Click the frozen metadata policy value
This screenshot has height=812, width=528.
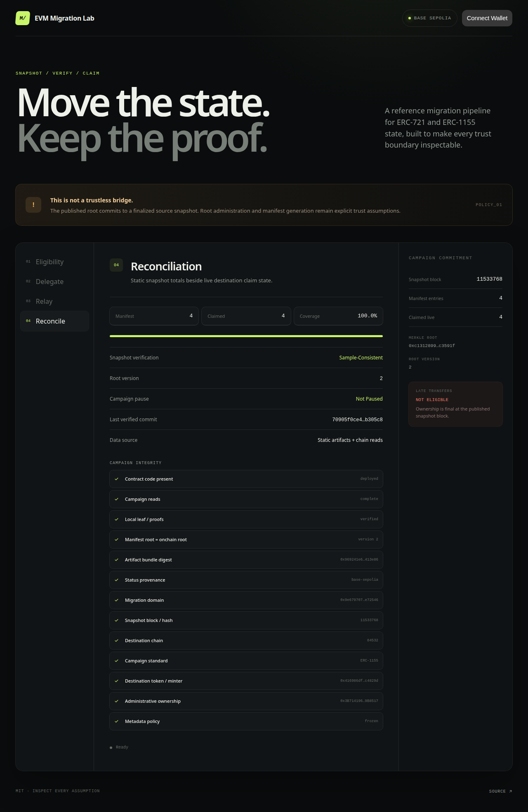tap(371, 721)
